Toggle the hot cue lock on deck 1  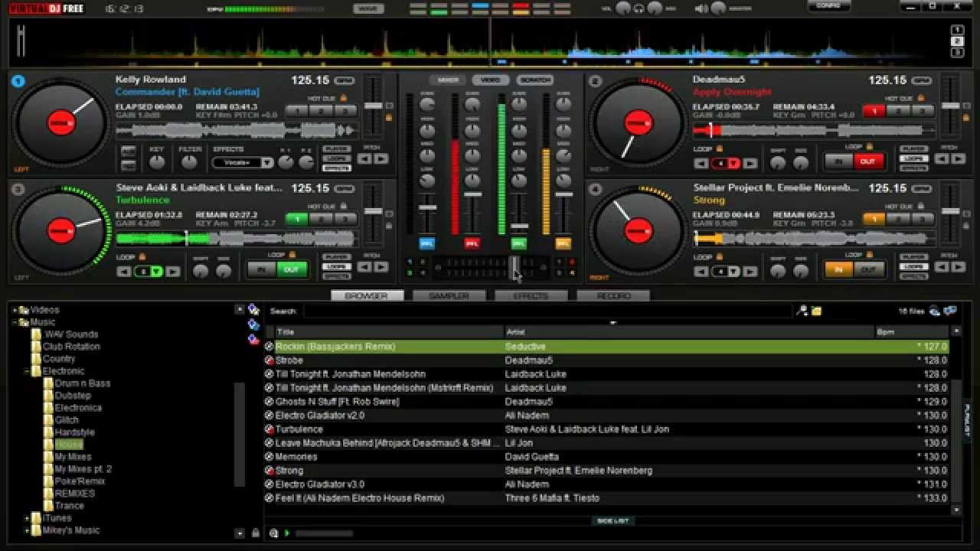point(343,98)
